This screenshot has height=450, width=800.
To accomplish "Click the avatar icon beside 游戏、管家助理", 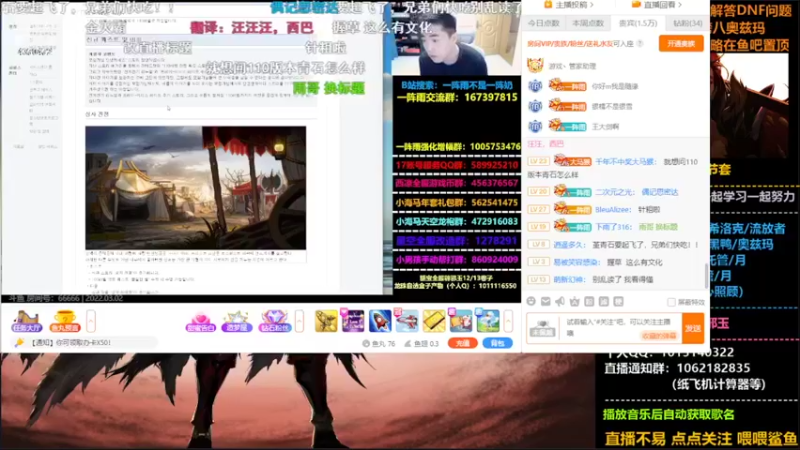I will (535, 65).
